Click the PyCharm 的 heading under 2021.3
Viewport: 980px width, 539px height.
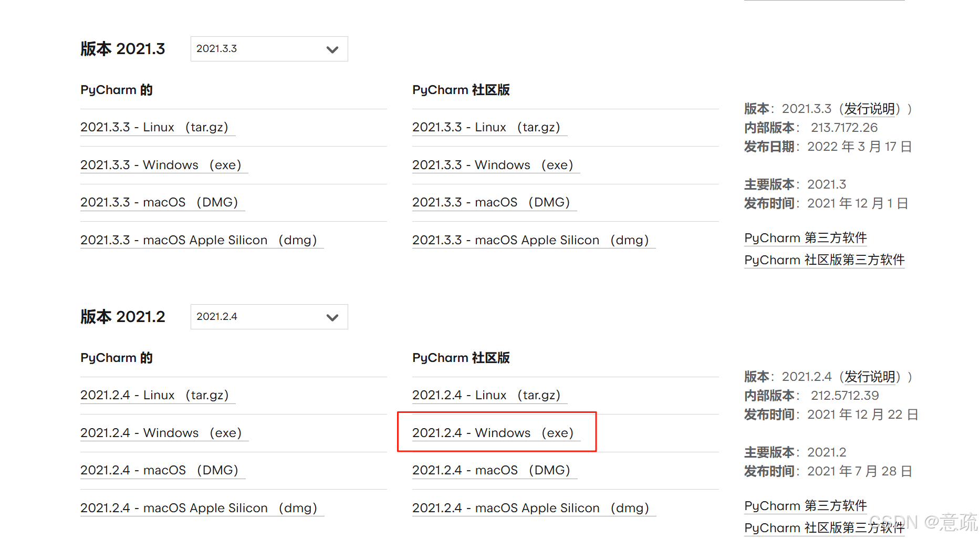pos(117,90)
